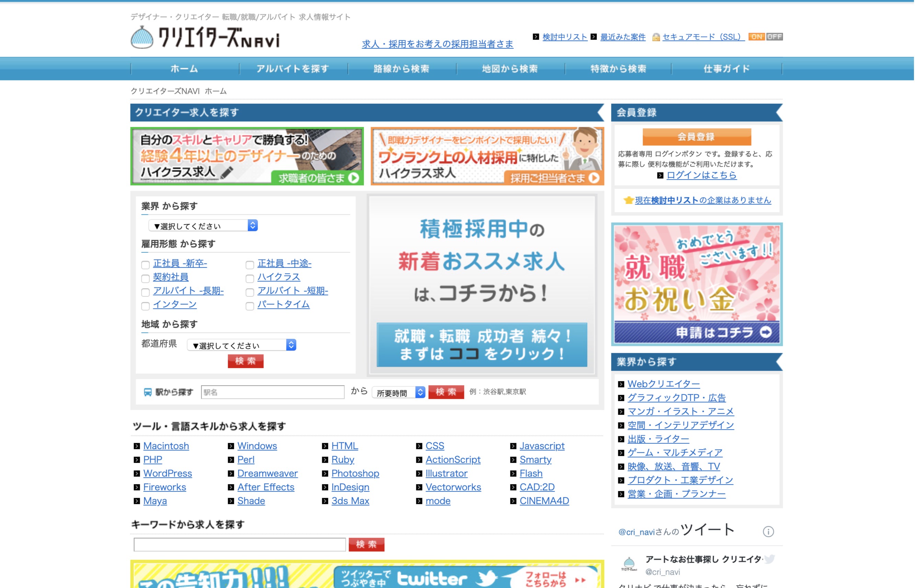Viewport: 915px width, 588px height.
Task: Turn secure mode ON
Action: point(757,37)
